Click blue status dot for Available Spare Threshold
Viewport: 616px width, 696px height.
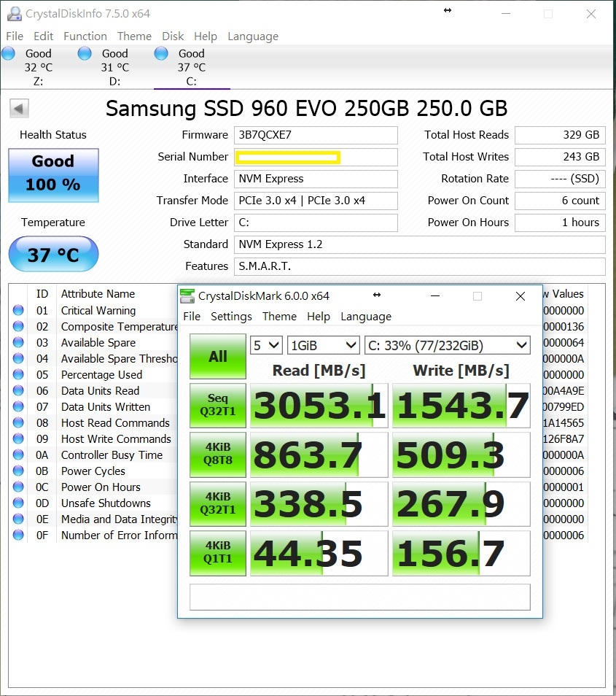[18, 359]
